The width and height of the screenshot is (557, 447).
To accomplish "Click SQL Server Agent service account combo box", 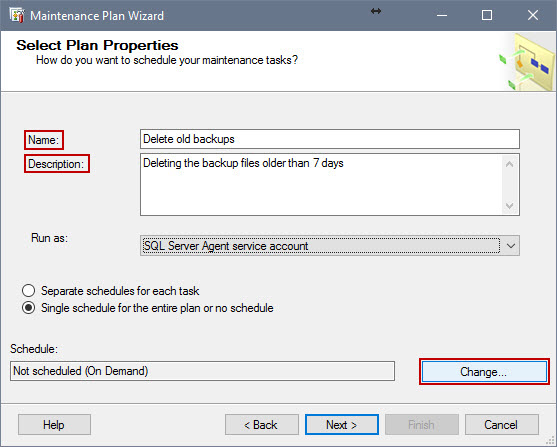I will pyautogui.click(x=330, y=246).
